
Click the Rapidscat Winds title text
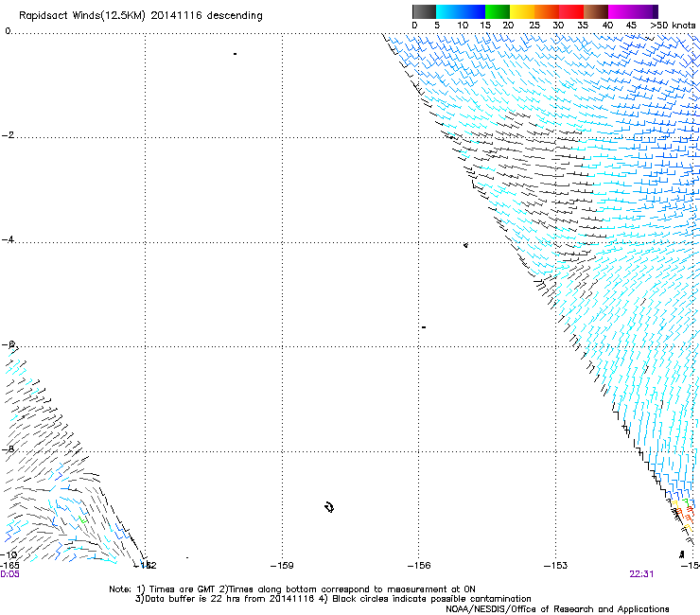point(141,15)
